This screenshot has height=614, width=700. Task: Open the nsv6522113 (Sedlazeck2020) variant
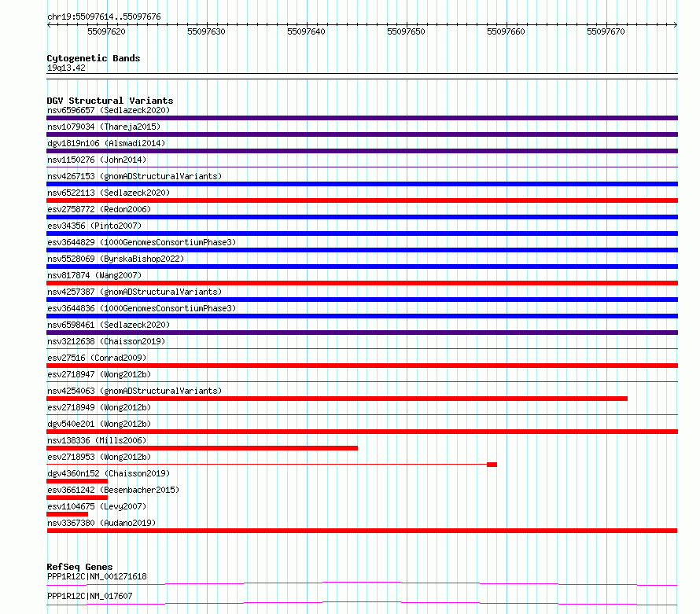[109, 193]
